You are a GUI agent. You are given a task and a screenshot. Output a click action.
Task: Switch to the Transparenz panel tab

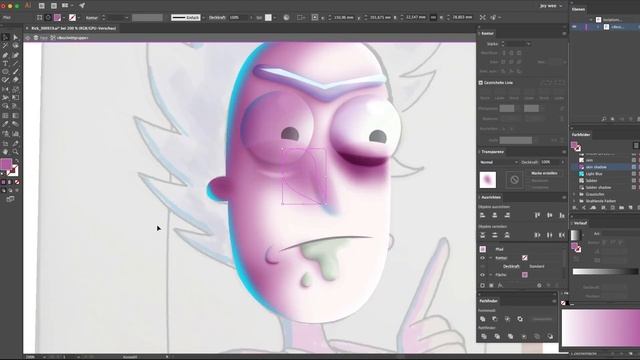tap(492, 152)
